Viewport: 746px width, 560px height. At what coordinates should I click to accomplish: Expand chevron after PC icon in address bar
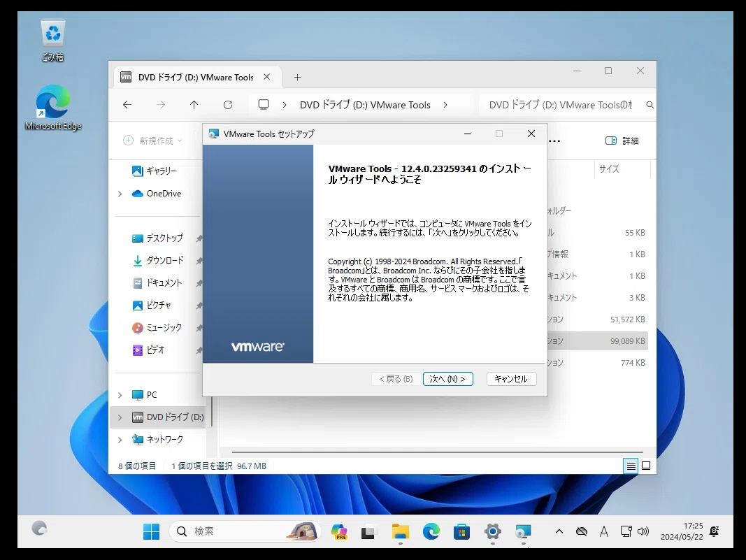pyautogui.click(x=285, y=105)
